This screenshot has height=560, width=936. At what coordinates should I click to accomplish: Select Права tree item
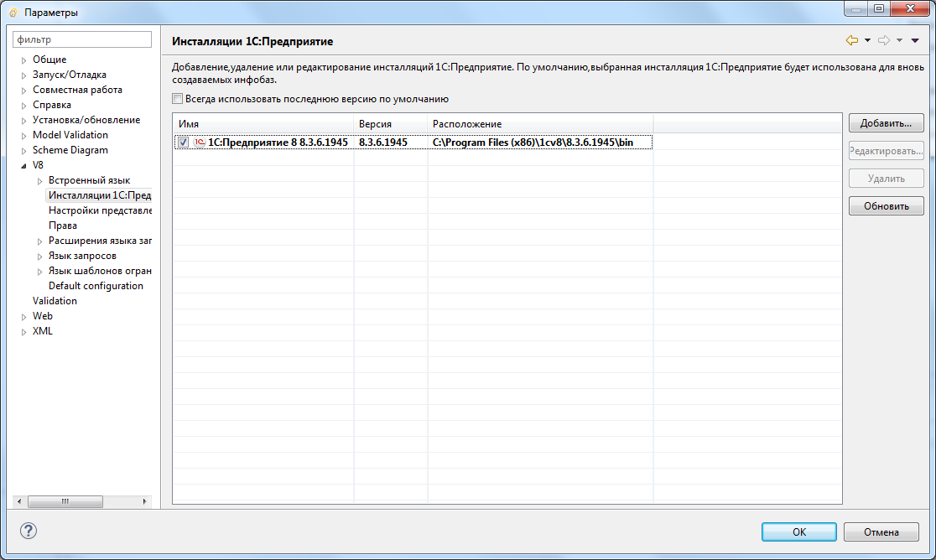click(63, 226)
